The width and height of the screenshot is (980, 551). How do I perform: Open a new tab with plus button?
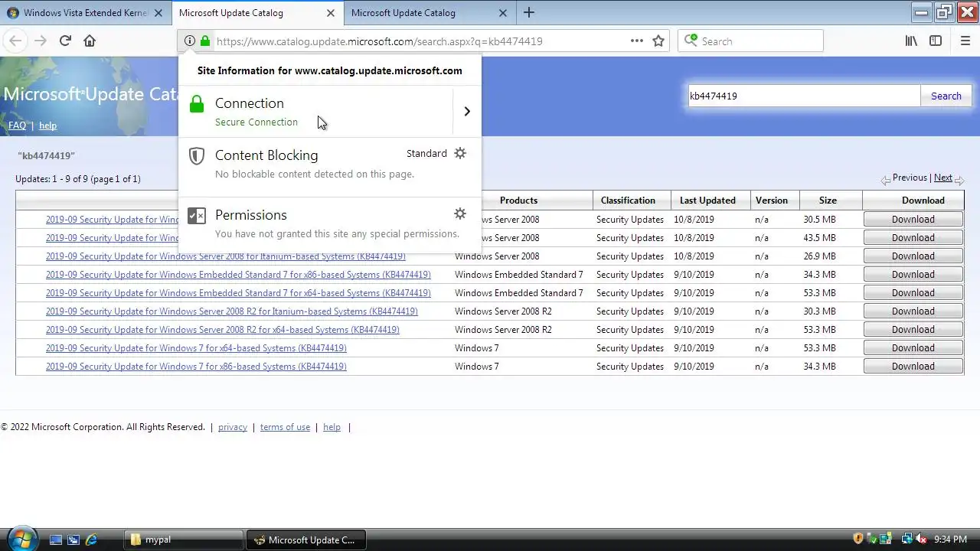529,12
